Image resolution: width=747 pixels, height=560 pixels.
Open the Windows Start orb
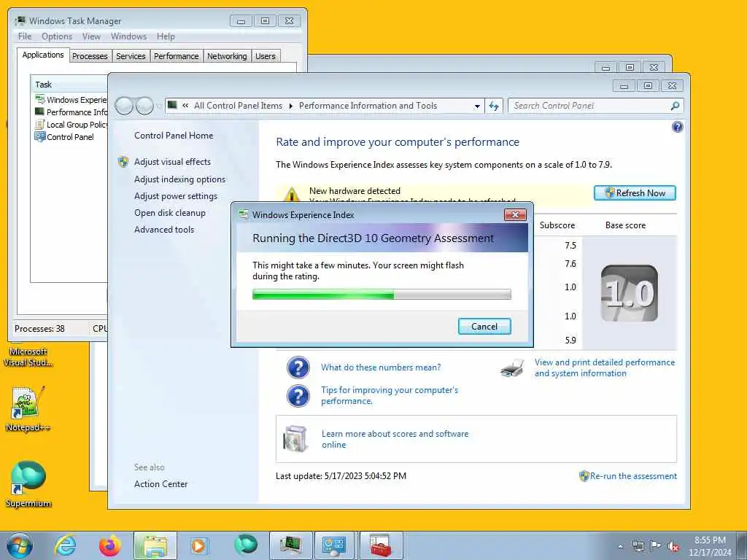click(20, 545)
